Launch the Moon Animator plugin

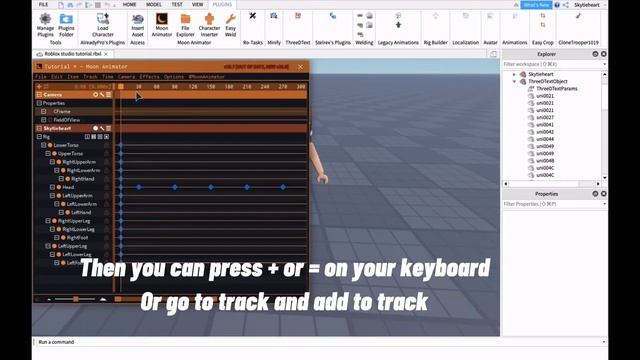coord(162,25)
